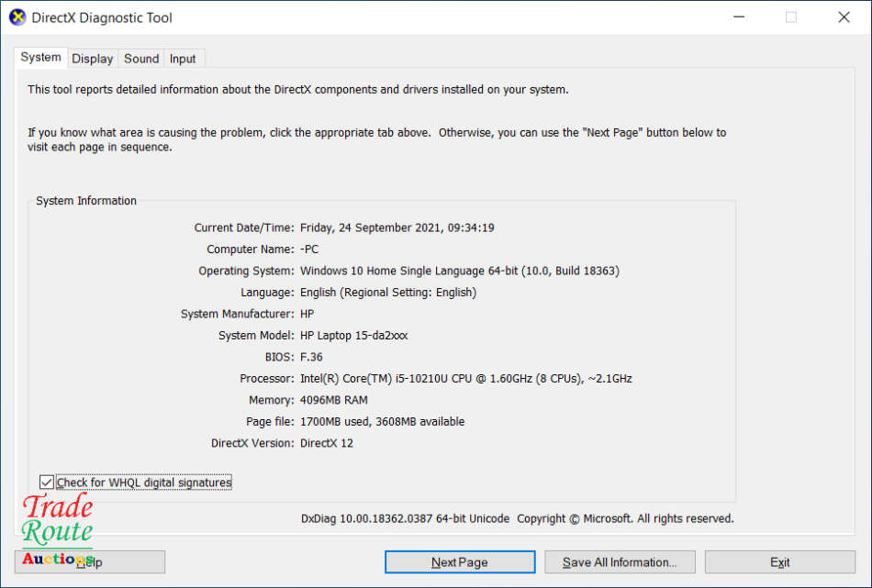Select the Input tab
Viewport: 872px width, 588px height.
tap(183, 59)
